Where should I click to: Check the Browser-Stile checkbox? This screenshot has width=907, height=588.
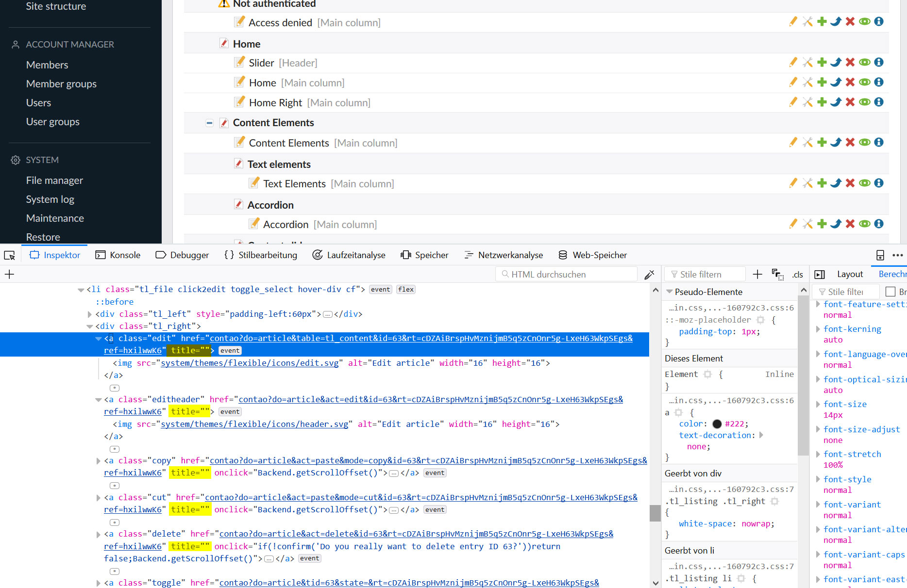pyautogui.click(x=890, y=292)
